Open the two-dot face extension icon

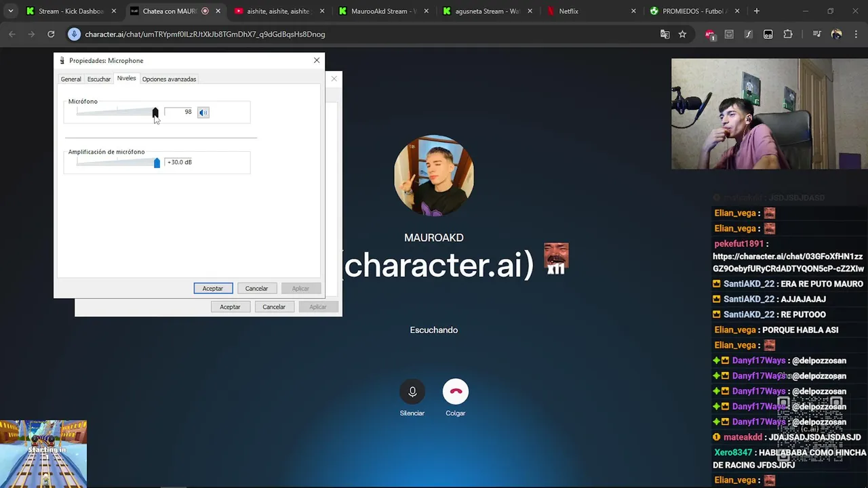click(x=768, y=34)
